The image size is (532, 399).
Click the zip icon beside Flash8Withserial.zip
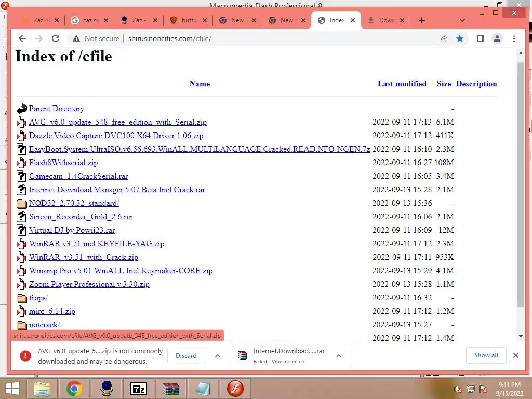pos(21,163)
